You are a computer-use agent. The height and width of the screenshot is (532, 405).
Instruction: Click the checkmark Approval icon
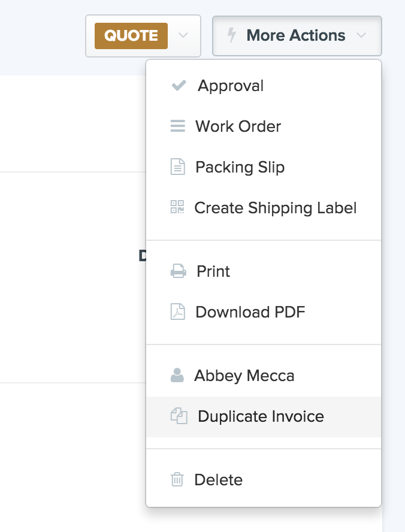[x=178, y=85]
